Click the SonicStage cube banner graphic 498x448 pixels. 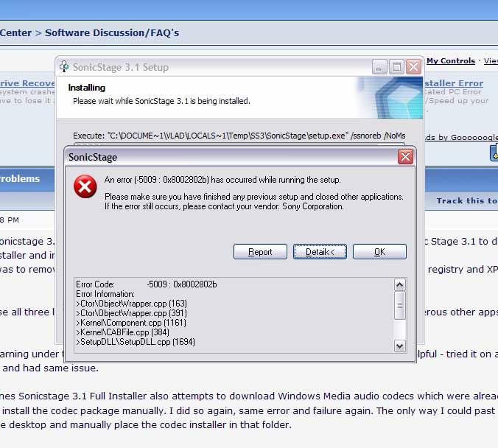(x=390, y=98)
